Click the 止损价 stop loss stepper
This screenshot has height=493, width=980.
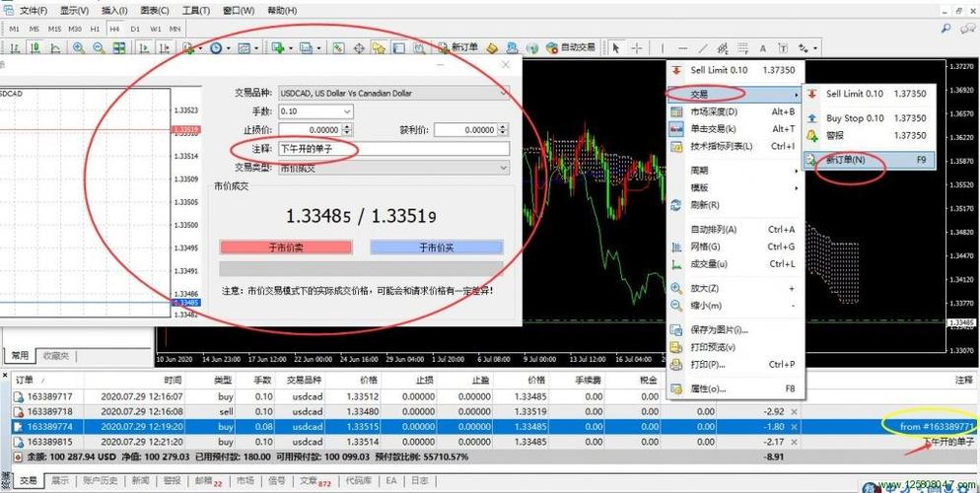(x=347, y=130)
